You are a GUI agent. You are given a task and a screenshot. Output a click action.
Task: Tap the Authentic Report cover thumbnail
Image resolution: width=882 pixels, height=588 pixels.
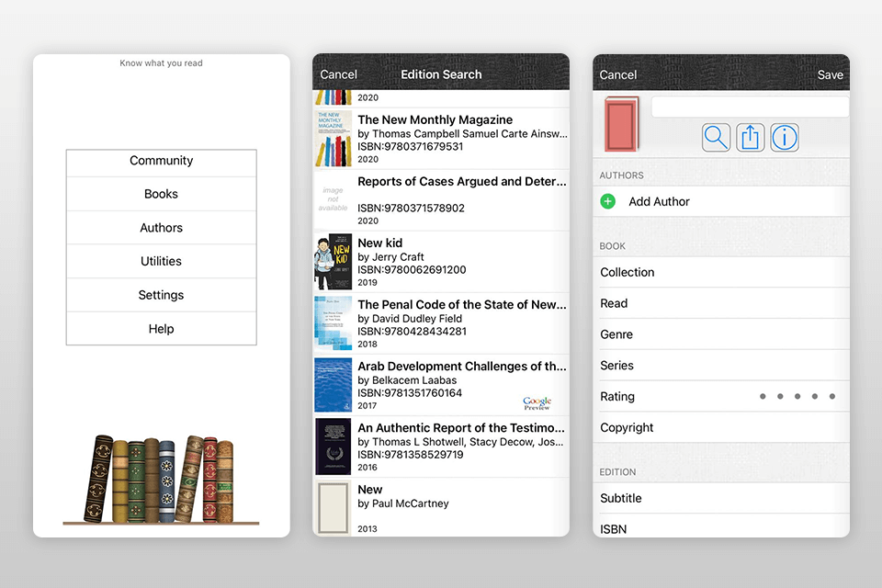pos(333,447)
